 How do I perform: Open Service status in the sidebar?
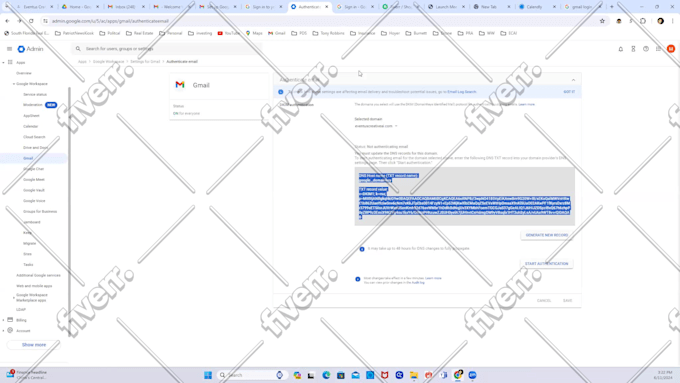point(35,95)
